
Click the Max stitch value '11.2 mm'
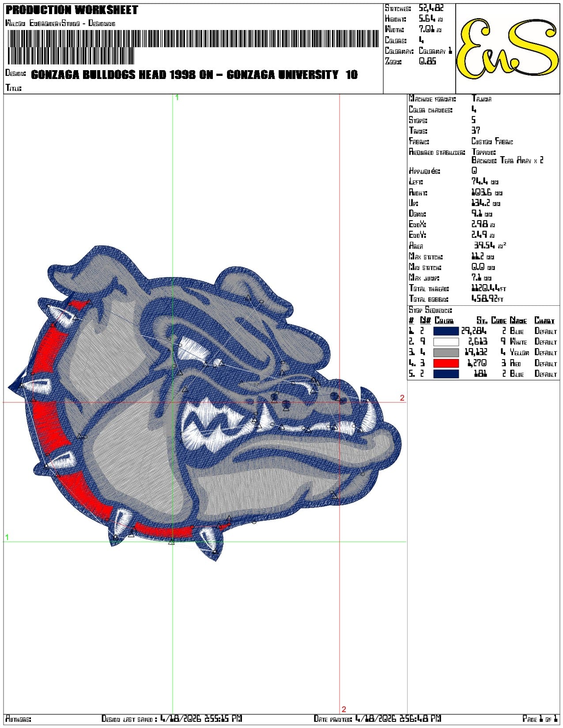pos(483,256)
